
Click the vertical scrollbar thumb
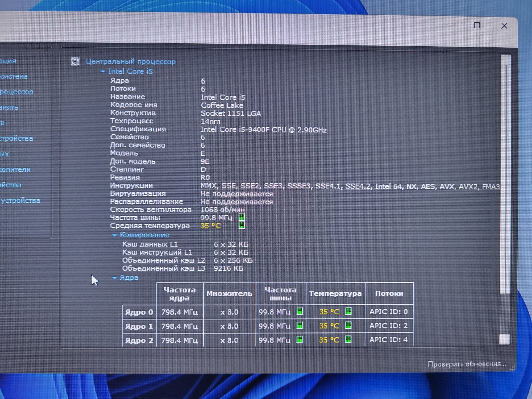pos(505,174)
